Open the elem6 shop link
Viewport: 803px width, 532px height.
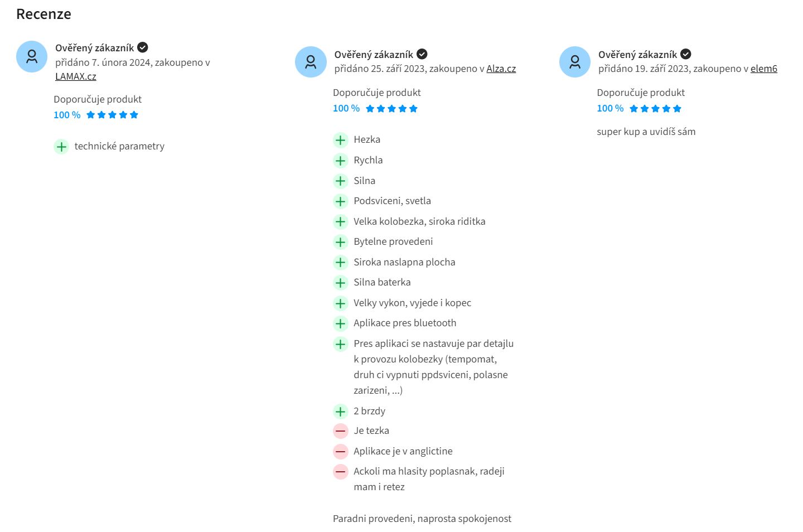763,69
